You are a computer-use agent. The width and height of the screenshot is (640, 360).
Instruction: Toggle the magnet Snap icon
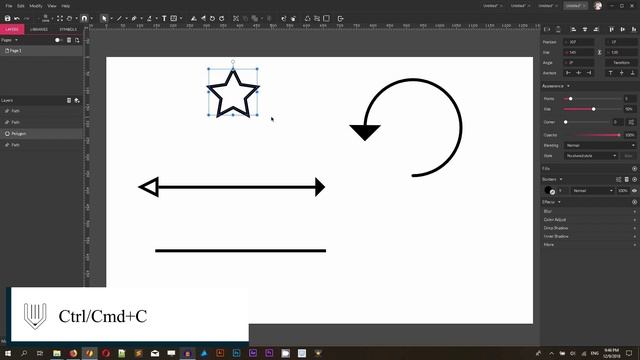coord(84,18)
